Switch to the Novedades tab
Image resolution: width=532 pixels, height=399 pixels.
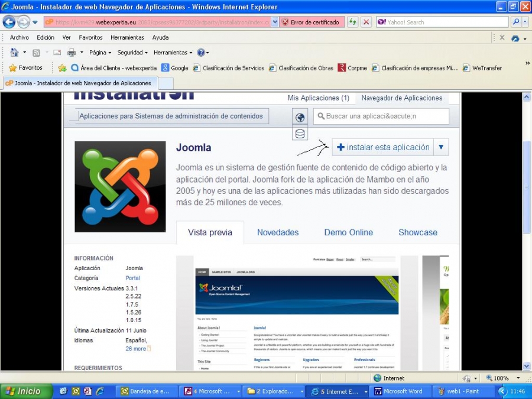278,232
